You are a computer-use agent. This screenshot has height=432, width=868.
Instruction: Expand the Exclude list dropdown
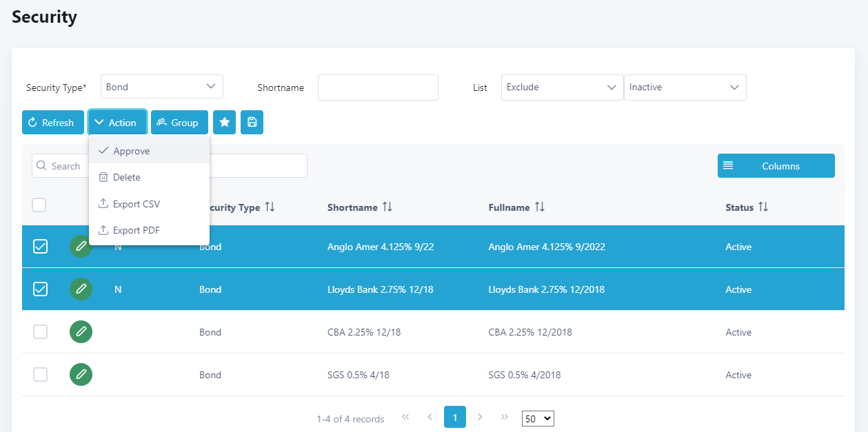pos(561,88)
